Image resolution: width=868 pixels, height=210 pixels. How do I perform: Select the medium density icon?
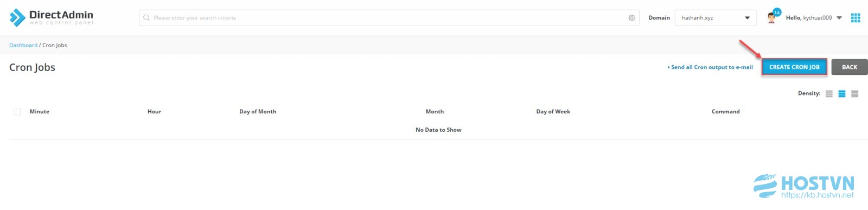[x=842, y=94]
